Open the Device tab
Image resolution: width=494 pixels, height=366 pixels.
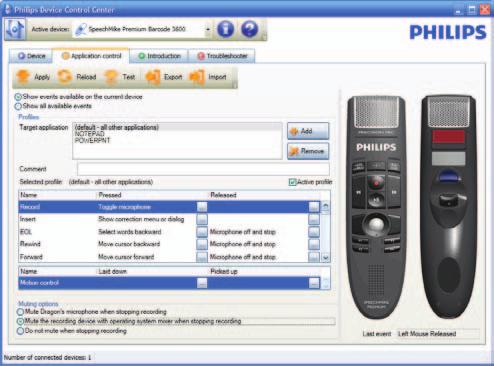[x=31, y=56]
